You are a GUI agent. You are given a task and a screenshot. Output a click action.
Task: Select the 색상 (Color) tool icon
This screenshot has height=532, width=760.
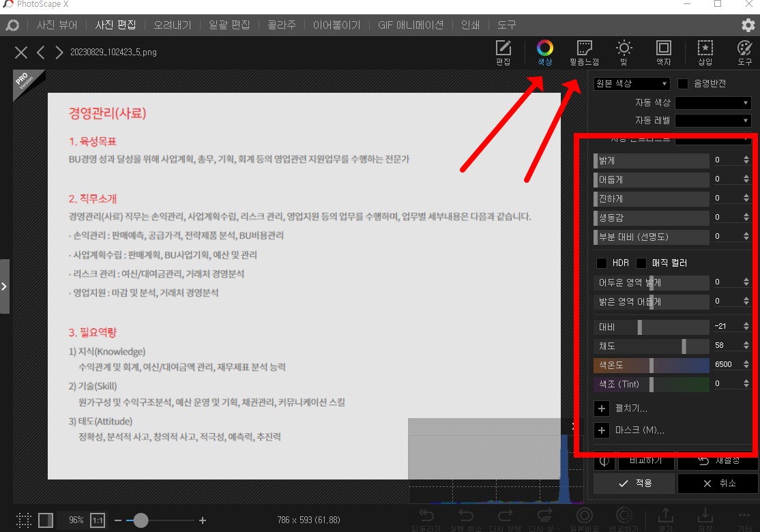tap(544, 52)
